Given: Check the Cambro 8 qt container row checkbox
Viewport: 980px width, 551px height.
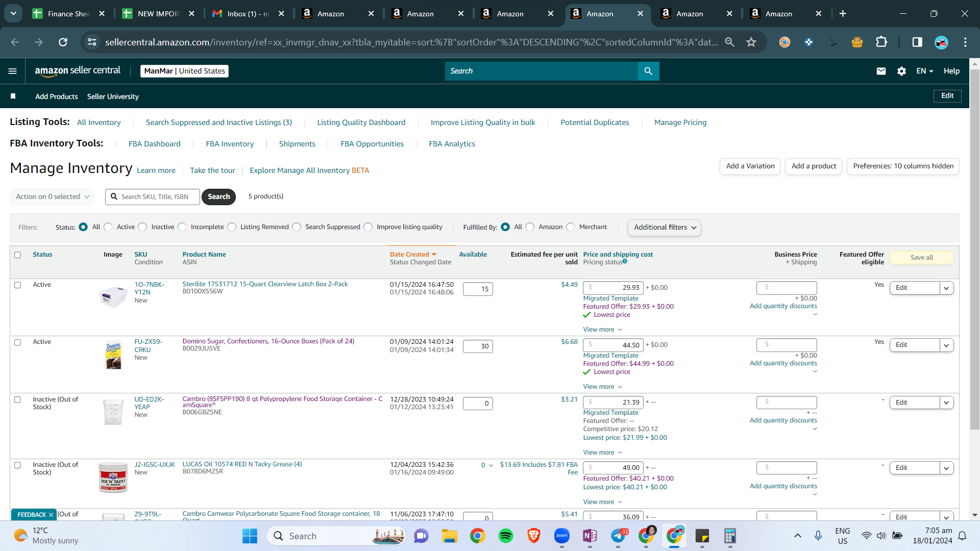Looking at the screenshot, I should [17, 399].
